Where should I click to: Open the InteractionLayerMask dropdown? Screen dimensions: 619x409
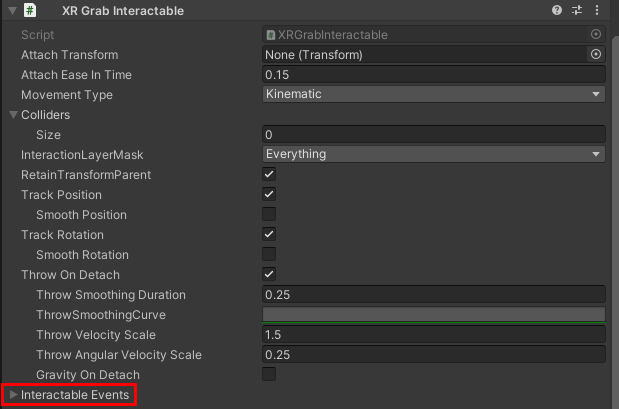(x=433, y=154)
